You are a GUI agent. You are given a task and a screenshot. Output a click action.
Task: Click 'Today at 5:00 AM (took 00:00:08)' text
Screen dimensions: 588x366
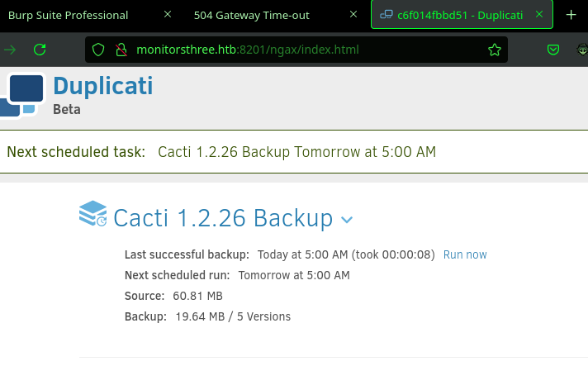point(346,254)
